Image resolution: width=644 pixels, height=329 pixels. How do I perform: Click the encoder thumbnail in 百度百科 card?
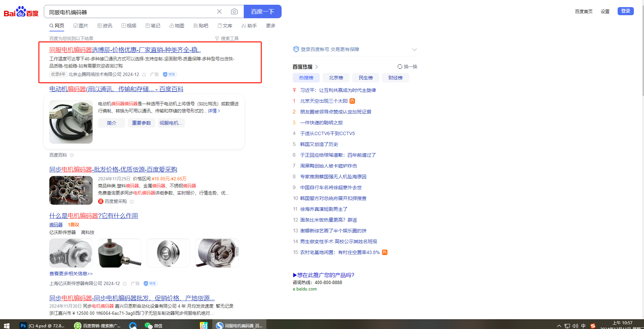[x=71, y=122]
